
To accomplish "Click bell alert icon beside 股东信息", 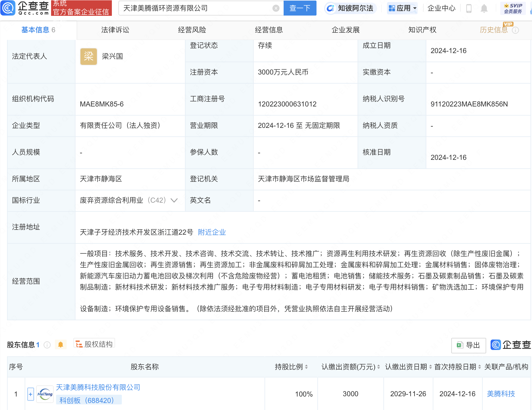I will point(60,345).
